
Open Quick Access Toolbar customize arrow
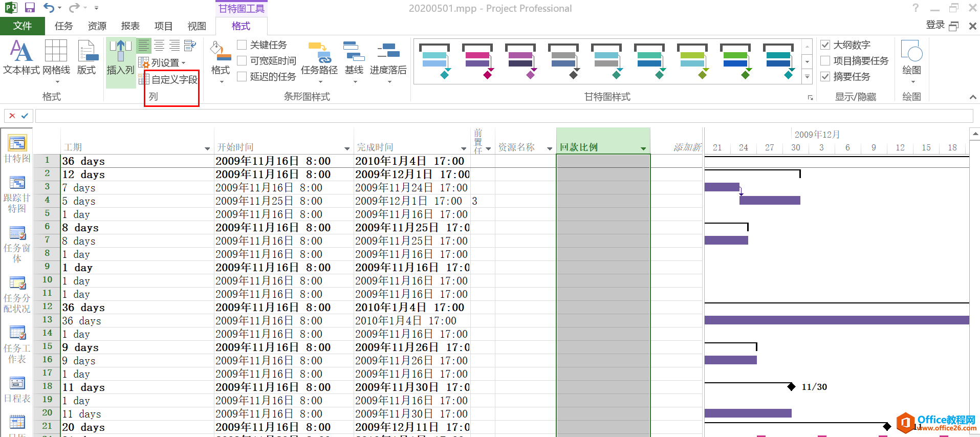(x=97, y=8)
